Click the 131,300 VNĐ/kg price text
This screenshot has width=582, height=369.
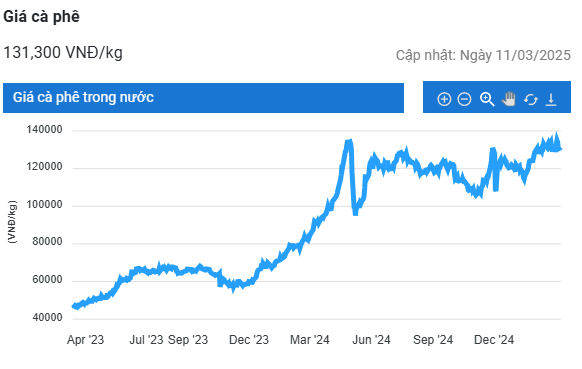click(x=63, y=52)
